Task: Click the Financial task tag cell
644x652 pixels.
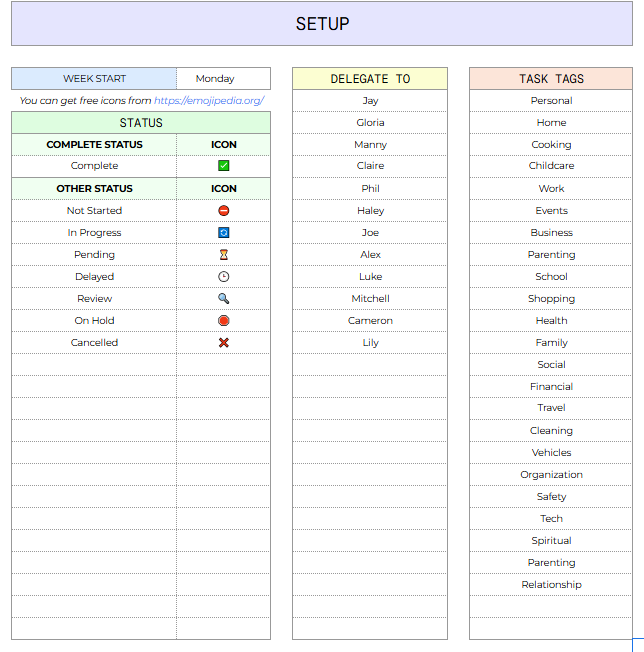Action: pos(551,387)
